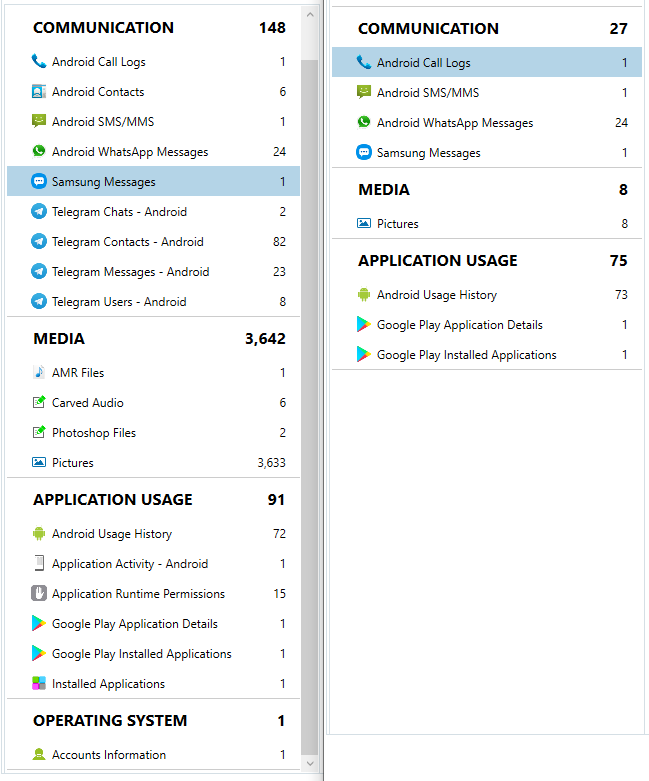This screenshot has width=649, height=781.
Task: Click the Android SMS/MMS icon in the left panel
Action: pos(39,121)
